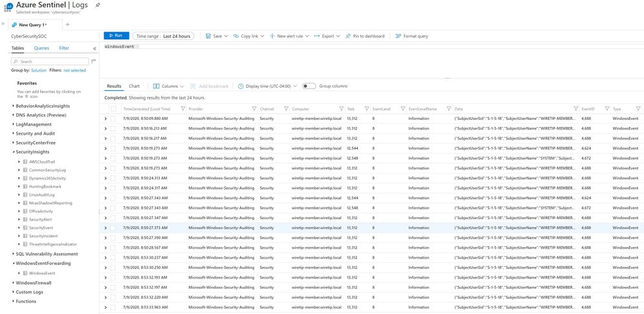
Task: Switch to the Chart tab
Action: pos(134,86)
